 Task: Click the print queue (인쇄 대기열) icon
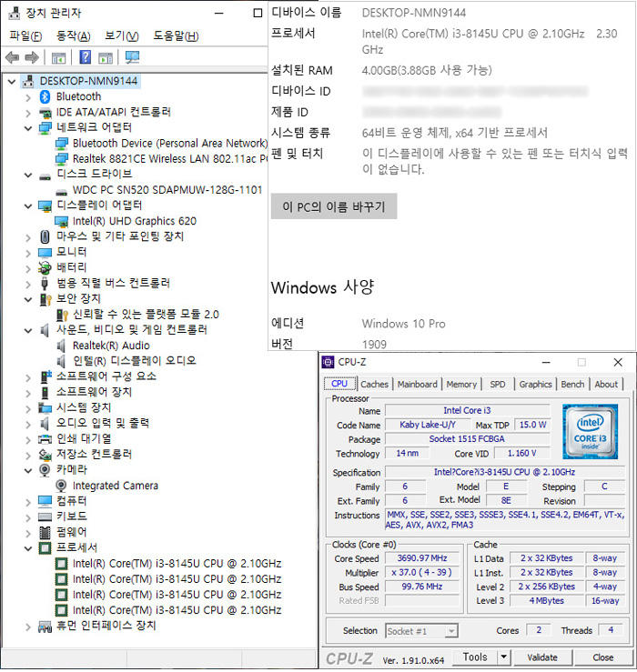coord(45,439)
